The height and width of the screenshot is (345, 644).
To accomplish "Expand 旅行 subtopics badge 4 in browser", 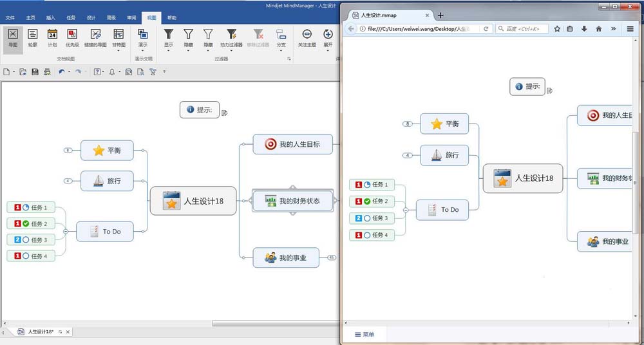I will [408, 155].
